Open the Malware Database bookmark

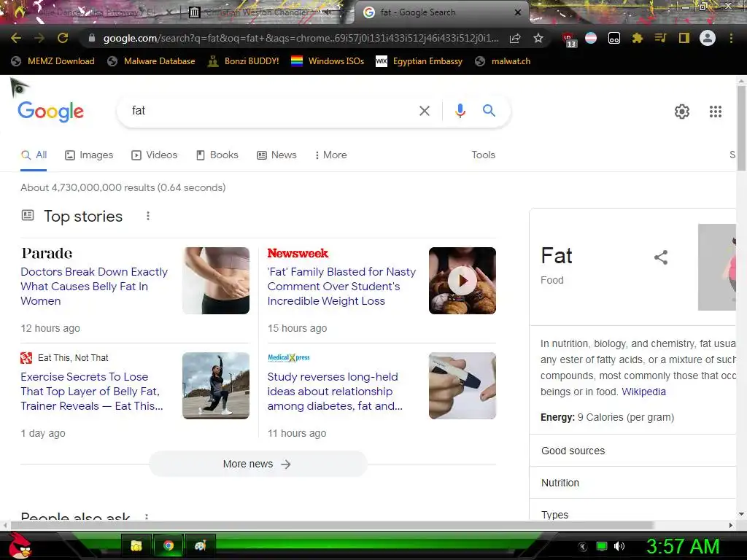click(152, 61)
